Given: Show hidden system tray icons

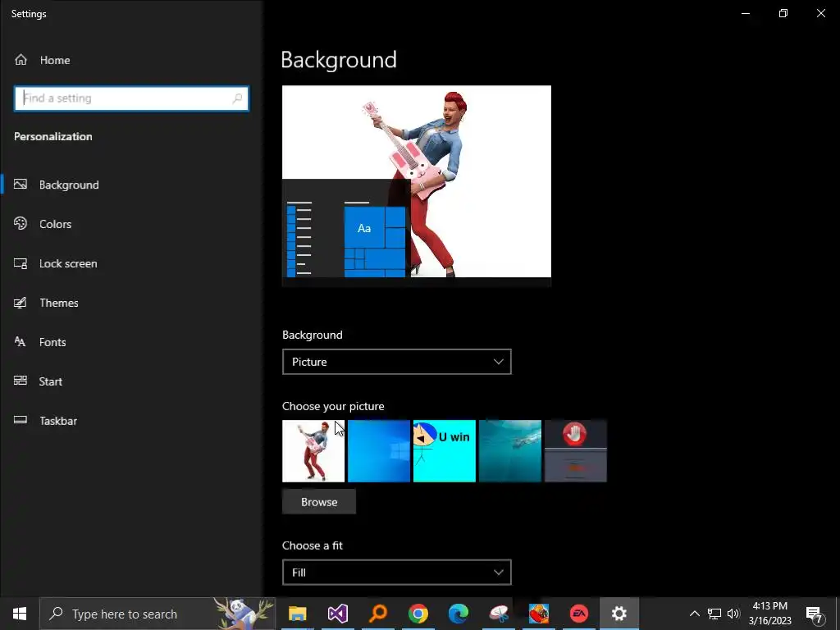Looking at the screenshot, I should pos(694,614).
